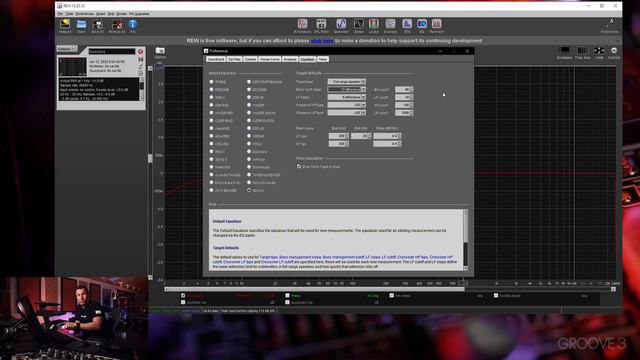Image resolution: width=640 pixels, height=360 pixels.
Task: Click the Collapse button above measurements
Action: (67, 49)
